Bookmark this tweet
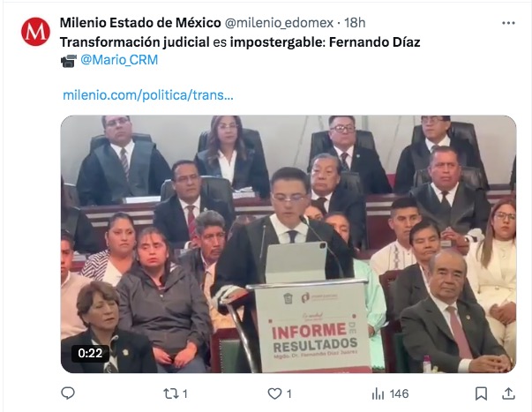This screenshot has height=412, width=532. click(481, 393)
